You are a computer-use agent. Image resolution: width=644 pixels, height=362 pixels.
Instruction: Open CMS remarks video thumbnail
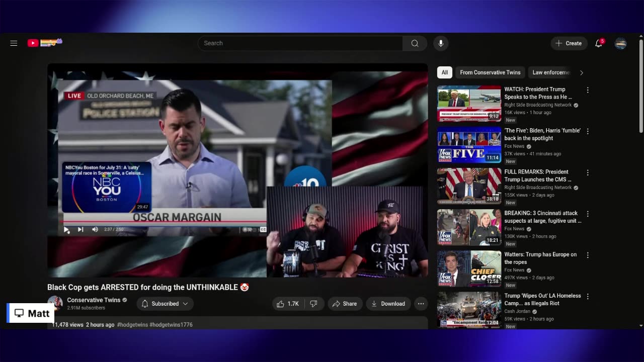[x=469, y=186]
